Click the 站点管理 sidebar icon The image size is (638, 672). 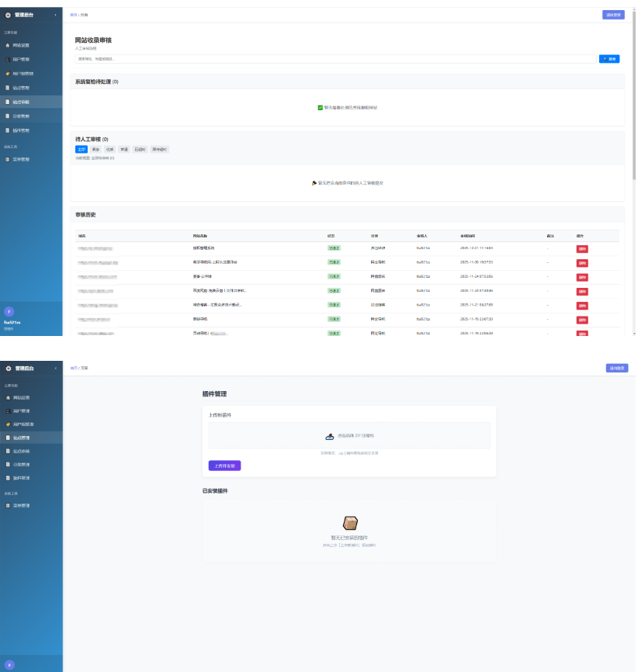(x=8, y=88)
